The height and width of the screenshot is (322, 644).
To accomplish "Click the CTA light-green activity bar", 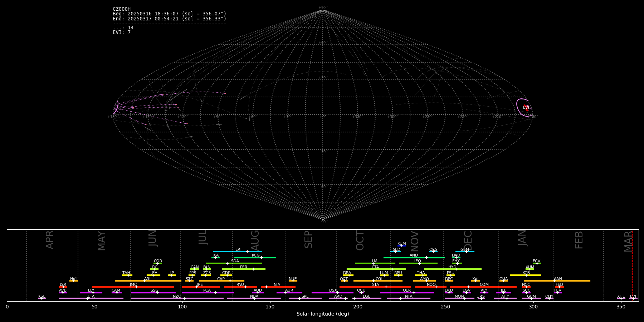I will click(376, 269).
